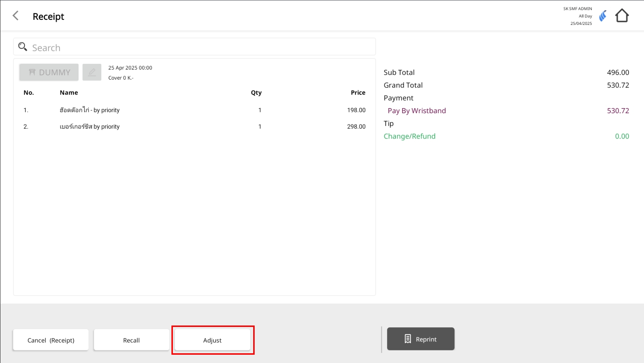Screen dimensions: 644x363
Task: Reprint the receipt
Action: (x=420, y=339)
